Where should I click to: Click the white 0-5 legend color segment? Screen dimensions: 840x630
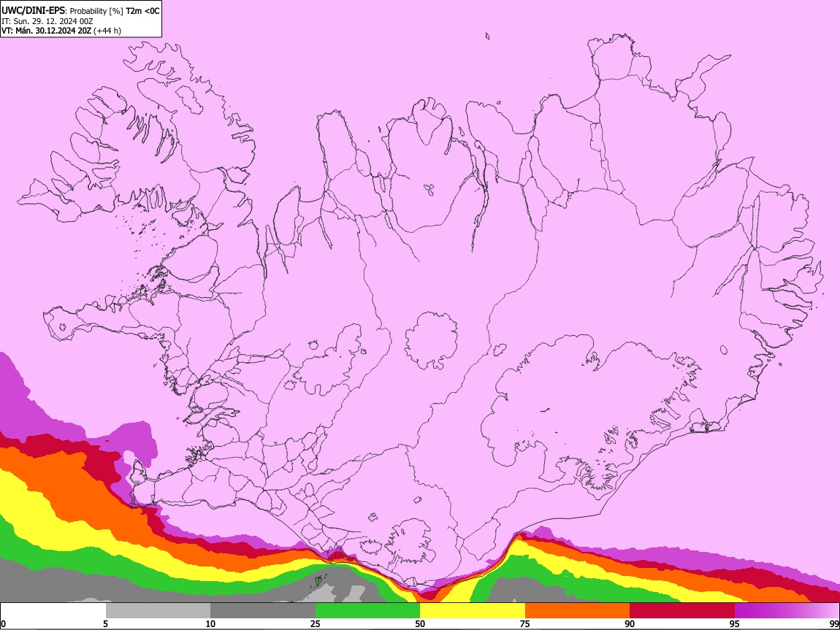pos(53,610)
